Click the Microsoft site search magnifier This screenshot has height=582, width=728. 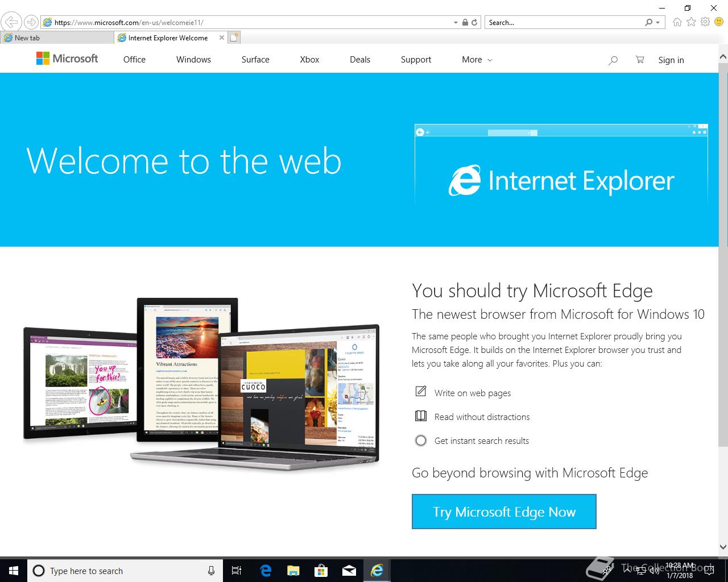[x=613, y=60]
